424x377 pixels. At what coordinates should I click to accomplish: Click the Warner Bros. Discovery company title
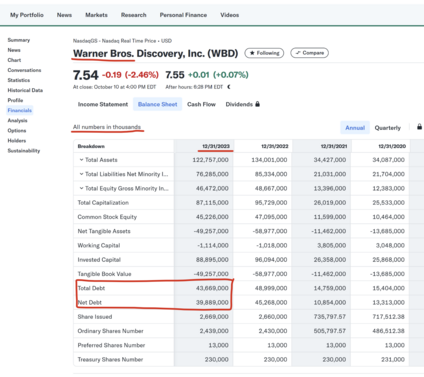[155, 53]
